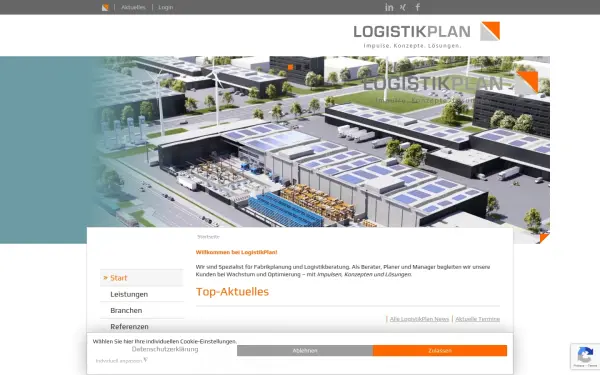Viewport: 600px width, 375px height.
Task: Click the orange home logo icon in top bar
Action: pyautogui.click(x=105, y=7)
